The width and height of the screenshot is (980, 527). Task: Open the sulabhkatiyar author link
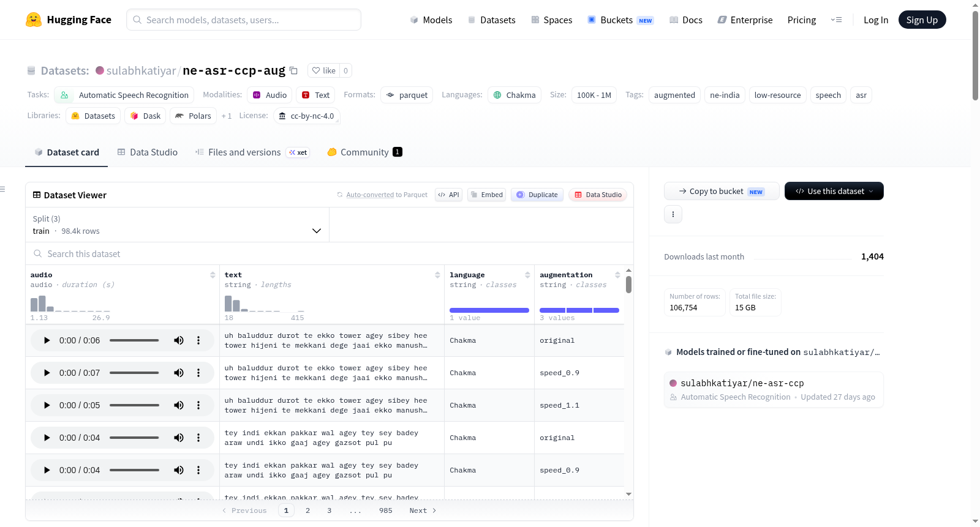click(141, 70)
